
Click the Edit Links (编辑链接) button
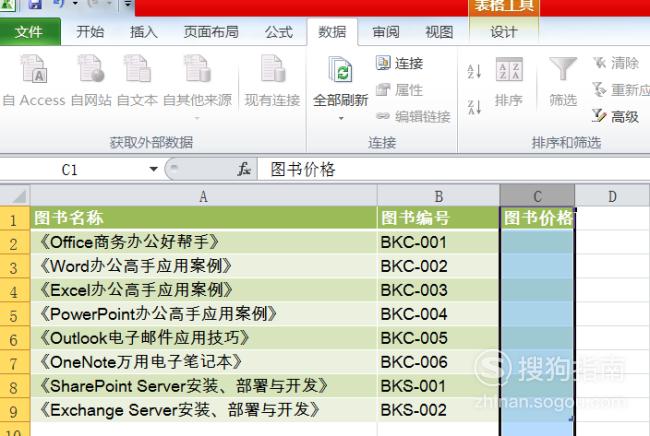[413, 116]
